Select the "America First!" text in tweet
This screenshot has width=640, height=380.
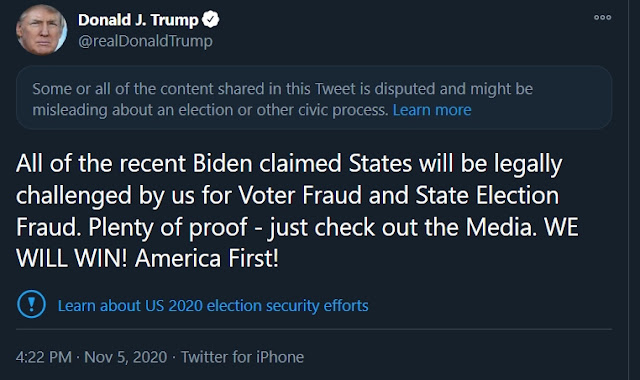[x=207, y=258]
